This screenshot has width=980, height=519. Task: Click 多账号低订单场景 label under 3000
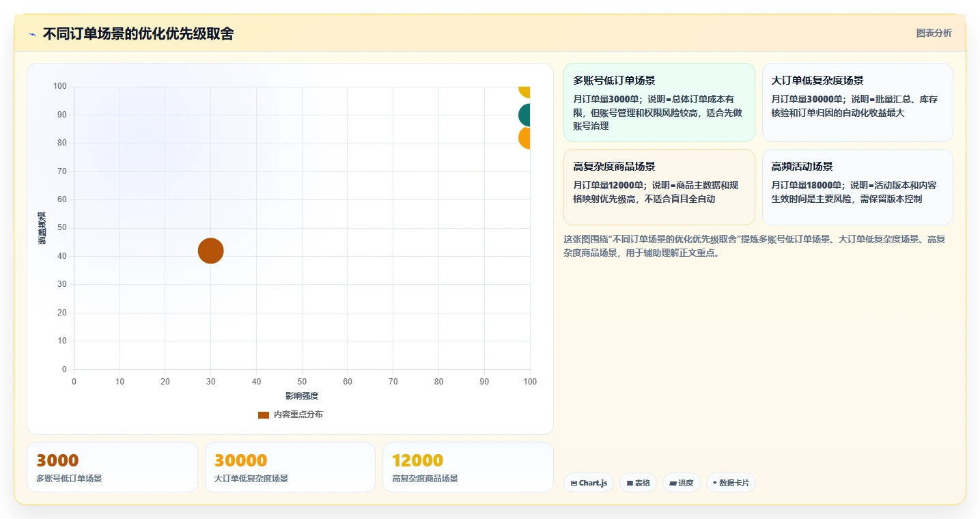tap(69, 479)
